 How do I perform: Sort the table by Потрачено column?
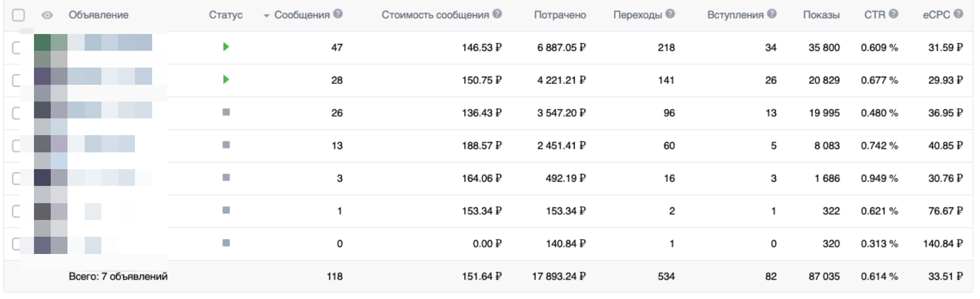click(559, 15)
